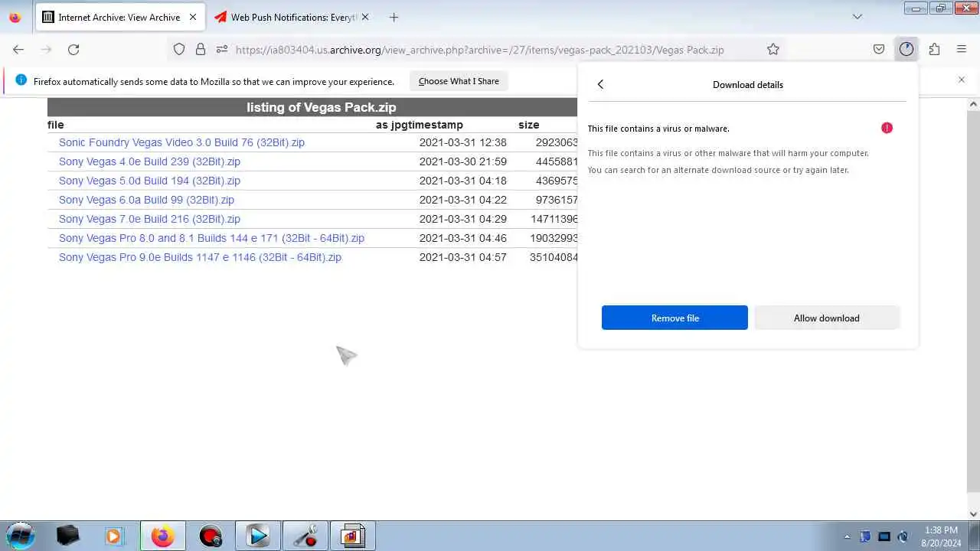Click the scrollbar down arrow
The image size is (980, 551).
[x=973, y=514]
